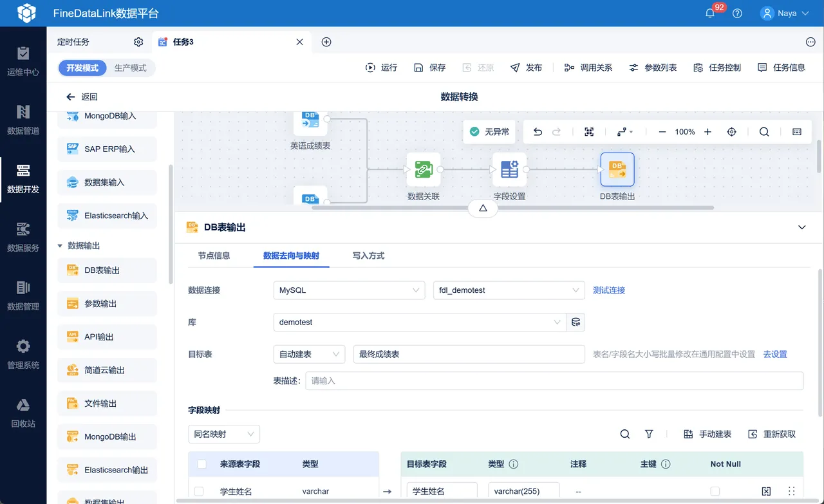Open the notifications bell with 92 badge

pyautogui.click(x=711, y=13)
